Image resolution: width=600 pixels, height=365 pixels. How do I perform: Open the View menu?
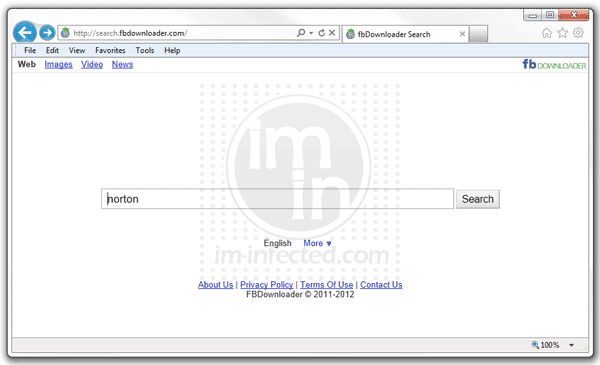pos(77,51)
